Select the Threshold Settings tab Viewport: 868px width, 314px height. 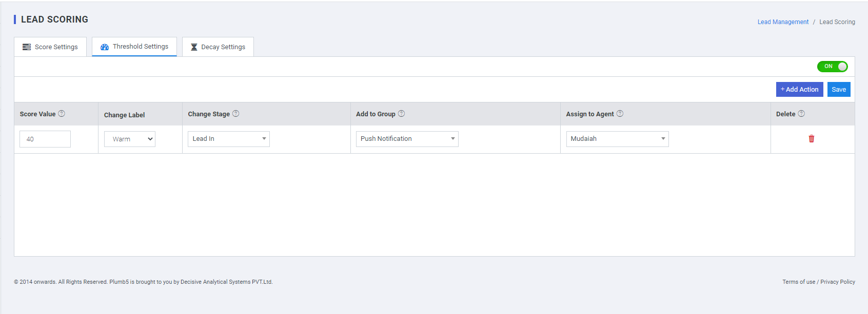(134, 47)
